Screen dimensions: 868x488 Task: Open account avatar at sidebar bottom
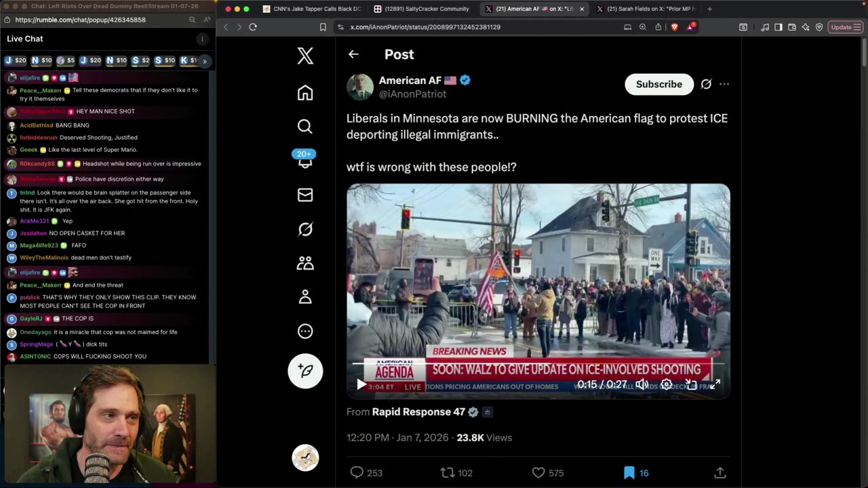[x=305, y=457]
